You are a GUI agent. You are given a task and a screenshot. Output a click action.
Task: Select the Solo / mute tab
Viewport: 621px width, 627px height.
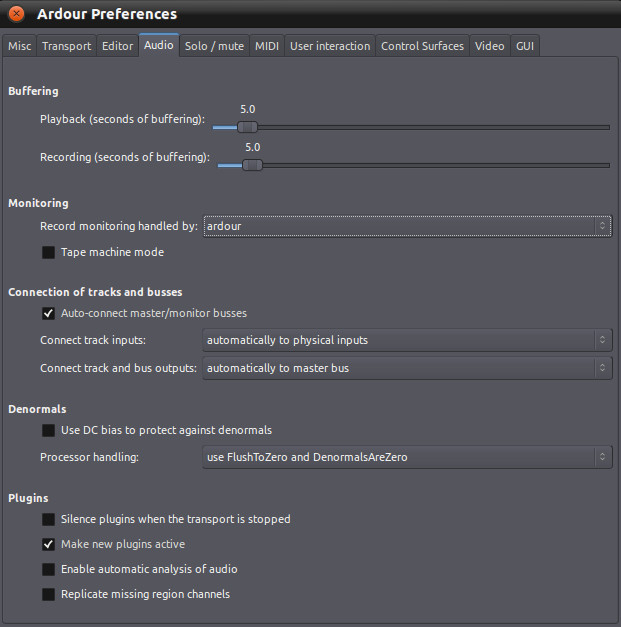[x=215, y=46]
